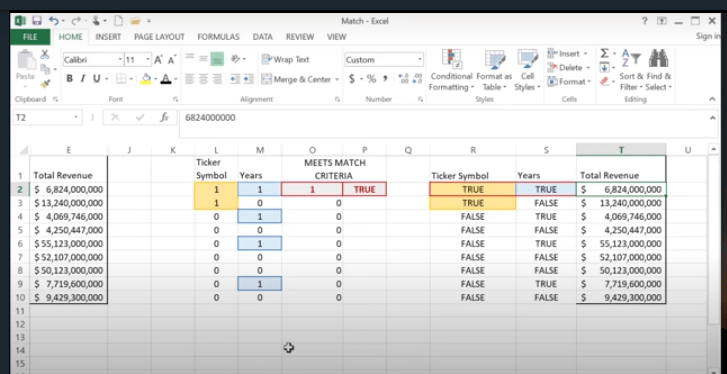This screenshot has height=374, width=727.
Task: Toggle Bold formatting
Action: 69,79
